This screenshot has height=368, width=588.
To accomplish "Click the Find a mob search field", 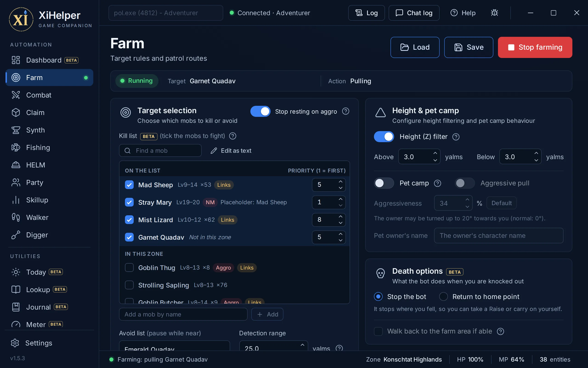I will pos(160,151).
